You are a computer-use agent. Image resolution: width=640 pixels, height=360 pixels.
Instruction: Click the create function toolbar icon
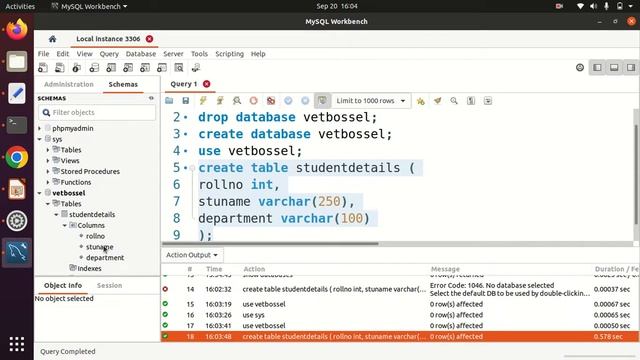tap(162, 68)
